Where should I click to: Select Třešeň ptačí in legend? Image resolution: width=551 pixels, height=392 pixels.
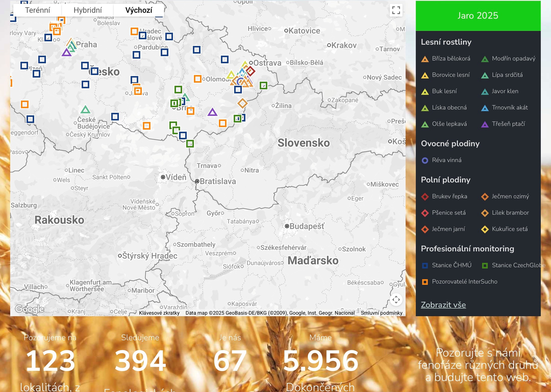(x=503, y=124)
